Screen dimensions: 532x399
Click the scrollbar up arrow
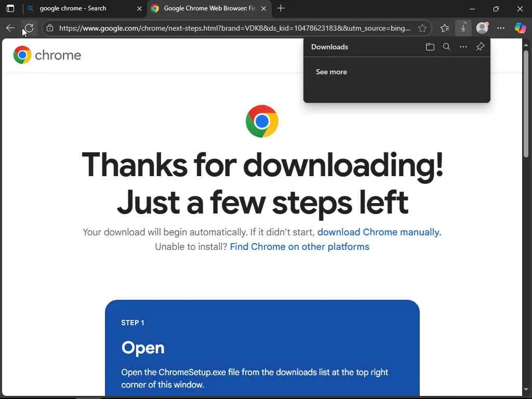click(526, 45)
